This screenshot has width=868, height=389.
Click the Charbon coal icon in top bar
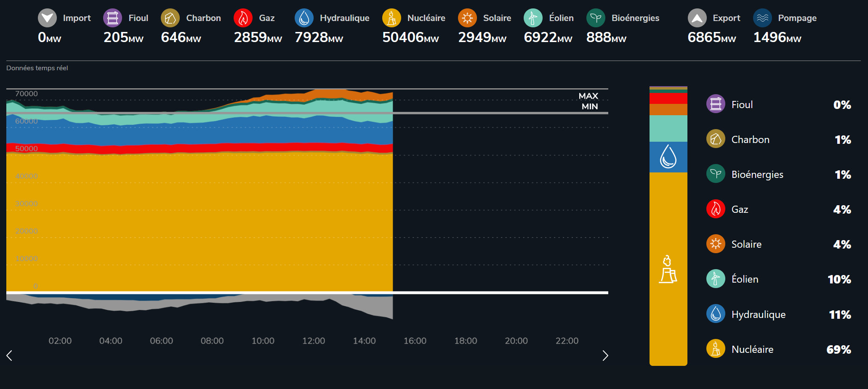click(x=170, y=18)
